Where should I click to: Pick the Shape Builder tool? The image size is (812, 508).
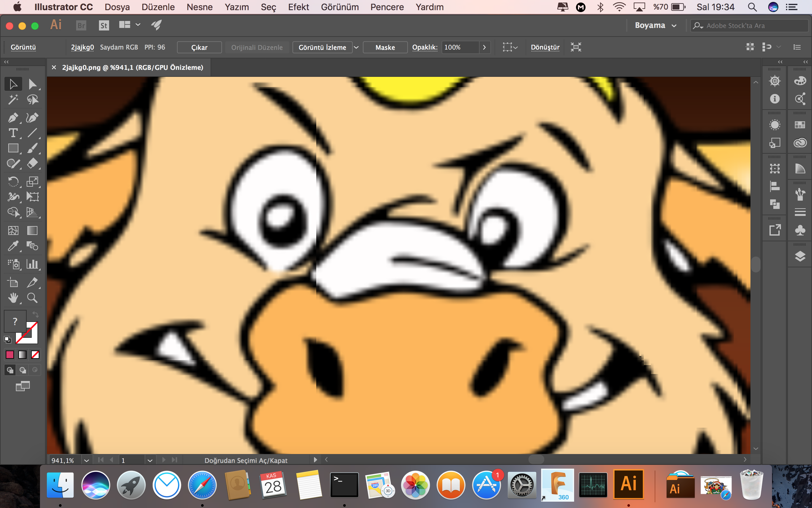tap(13, 212)
